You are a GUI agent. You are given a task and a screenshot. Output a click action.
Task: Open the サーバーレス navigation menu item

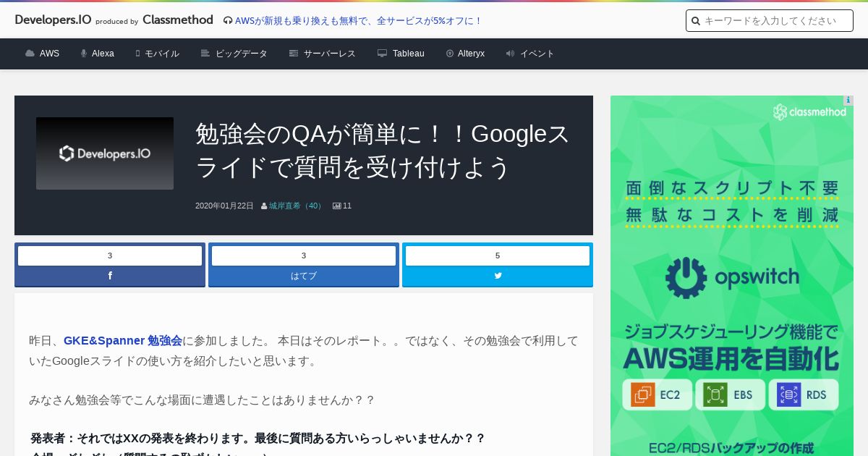pos(330,54)
